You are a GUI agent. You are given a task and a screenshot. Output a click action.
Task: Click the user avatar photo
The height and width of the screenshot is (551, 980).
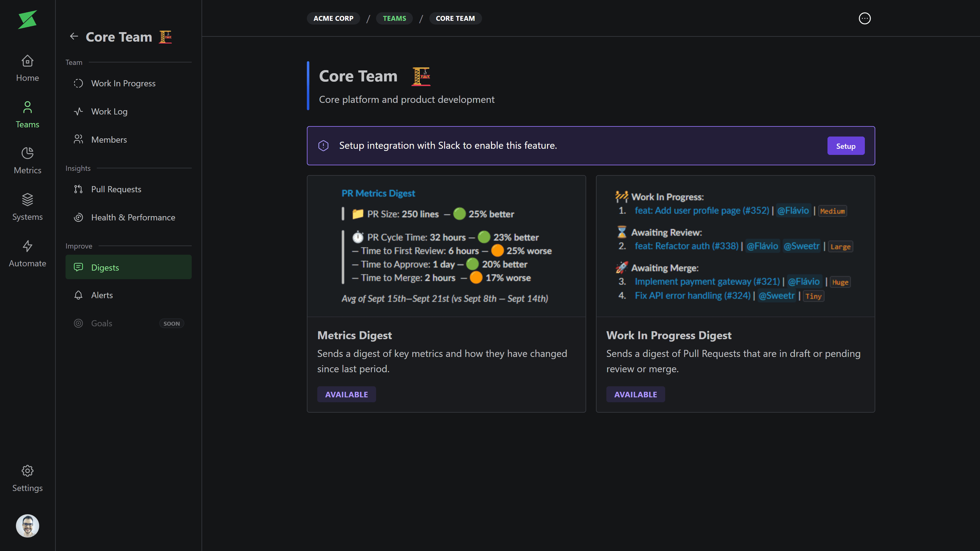point(27,526)
